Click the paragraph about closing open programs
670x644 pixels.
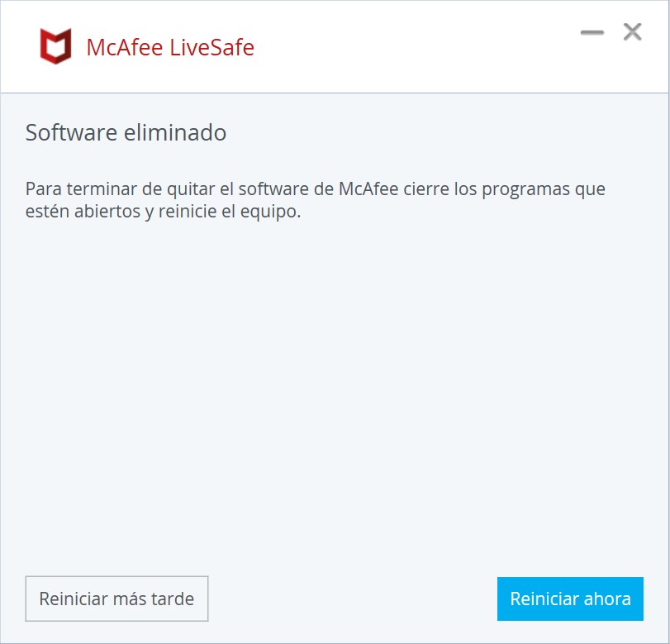coord(316,200)
